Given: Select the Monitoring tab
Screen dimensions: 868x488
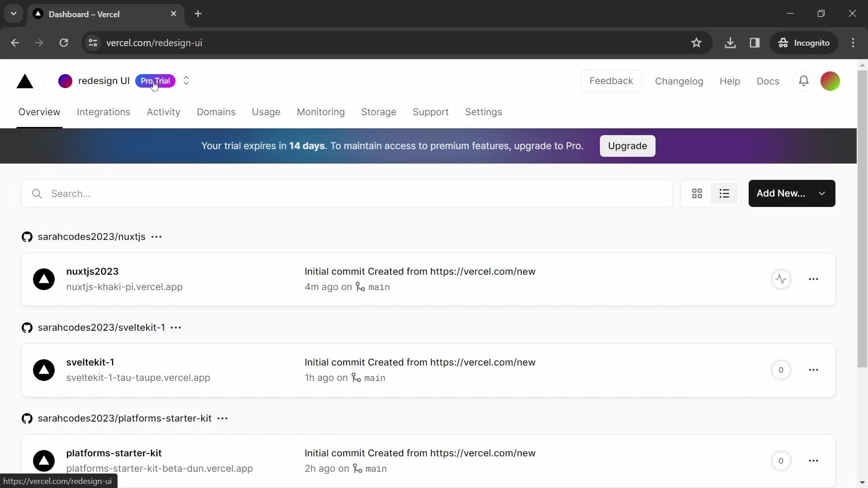Looking at the screenshot, I should (x=320, y=112).
